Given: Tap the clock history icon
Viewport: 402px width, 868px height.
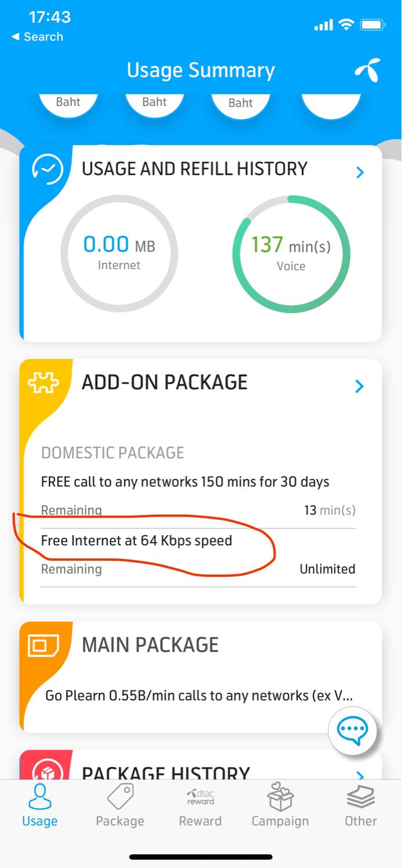Looking at the screenshot, I should pos(47,169).
